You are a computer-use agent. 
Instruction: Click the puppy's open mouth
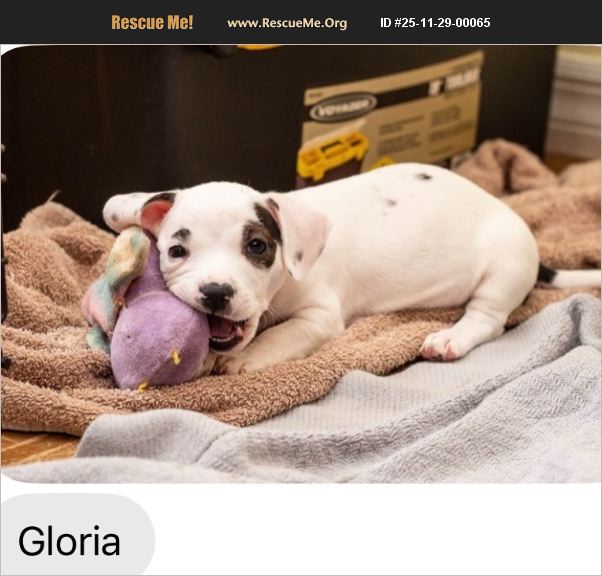tap(227, 331)
